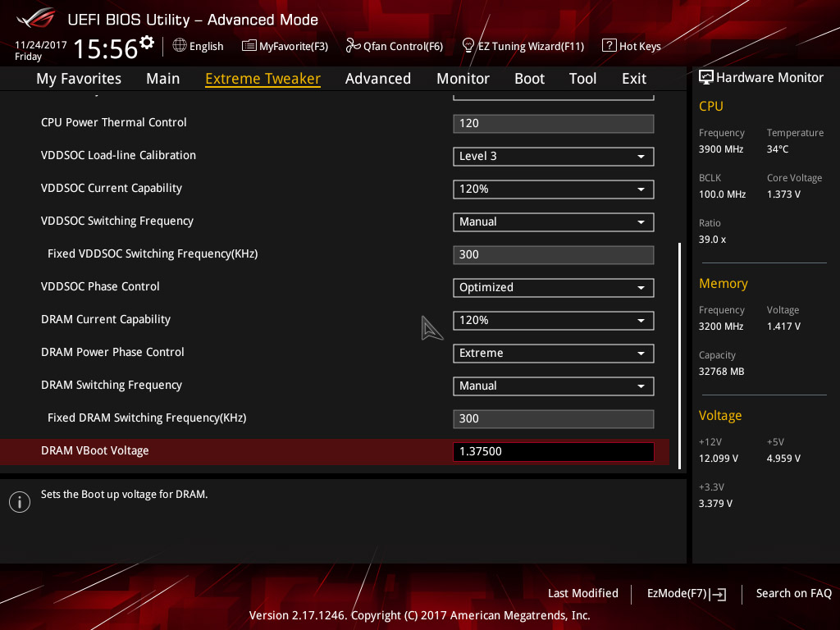
Task: Select the VDDSOC Current Capability label
Action: pyautogui.click(x=112, y=188)
